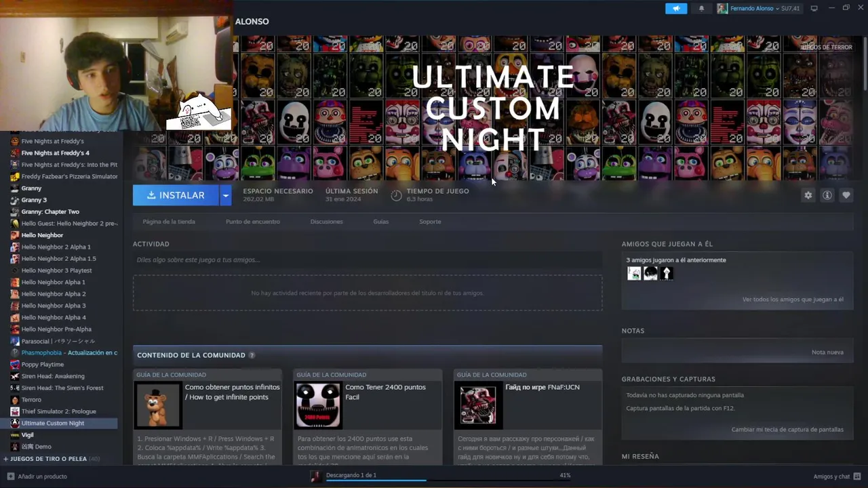Image resolution: width=868 pixels, height=488 pixels.
Task: Click the plus icon for Añadir un producto
Action: pyautogui.click(x=9, y=476)
